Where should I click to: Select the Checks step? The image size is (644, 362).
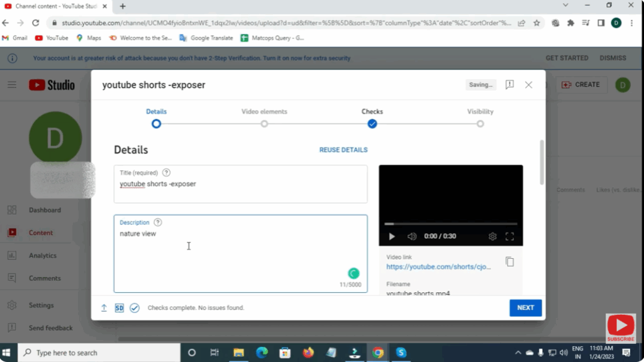(372, 123)
